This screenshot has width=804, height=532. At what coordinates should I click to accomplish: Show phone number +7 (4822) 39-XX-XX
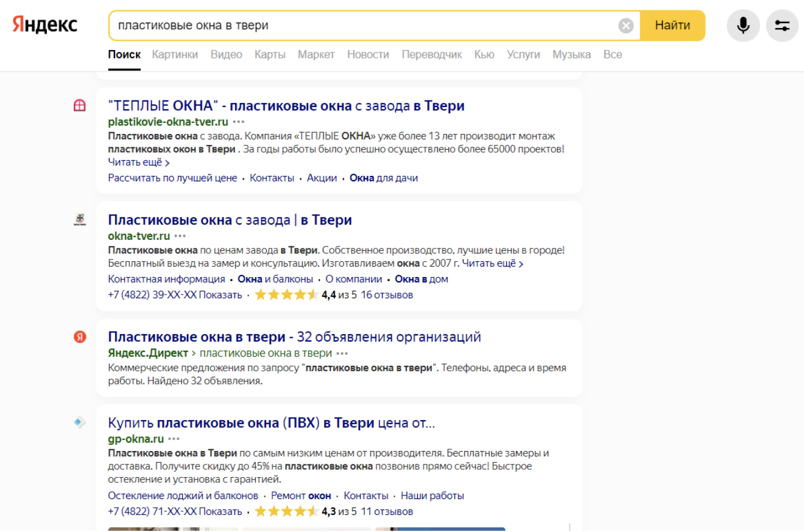tap(175, 295)
